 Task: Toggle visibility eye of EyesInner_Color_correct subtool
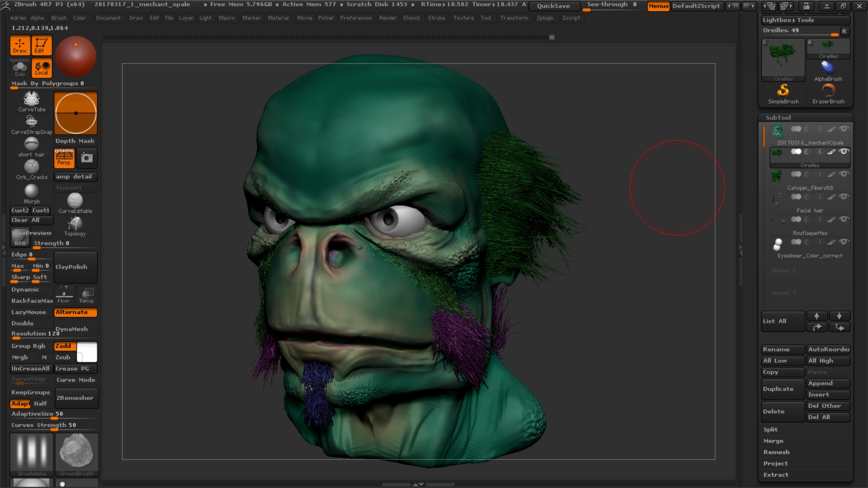coord(844,242)
